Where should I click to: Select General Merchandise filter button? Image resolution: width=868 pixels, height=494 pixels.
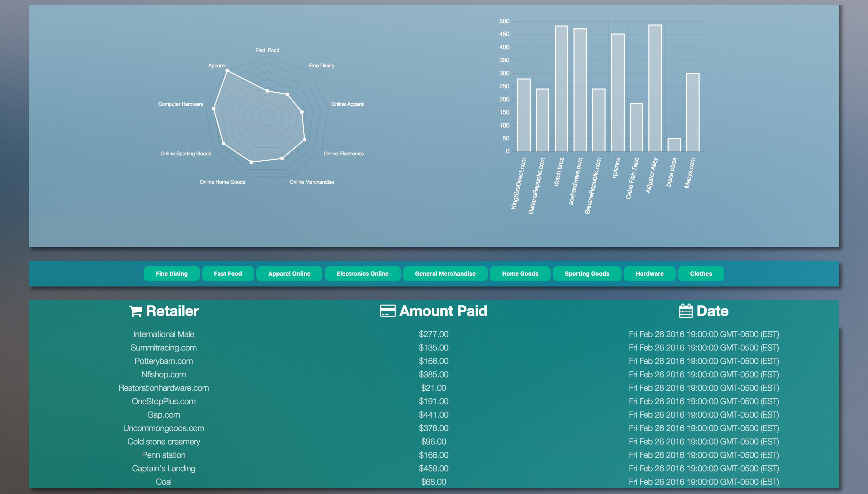tap(445, 274)
